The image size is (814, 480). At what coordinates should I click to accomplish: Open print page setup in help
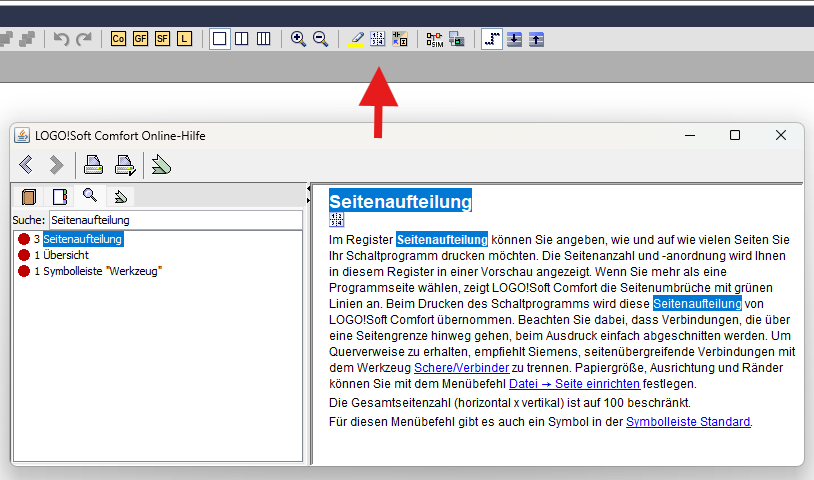coord(125,165)
